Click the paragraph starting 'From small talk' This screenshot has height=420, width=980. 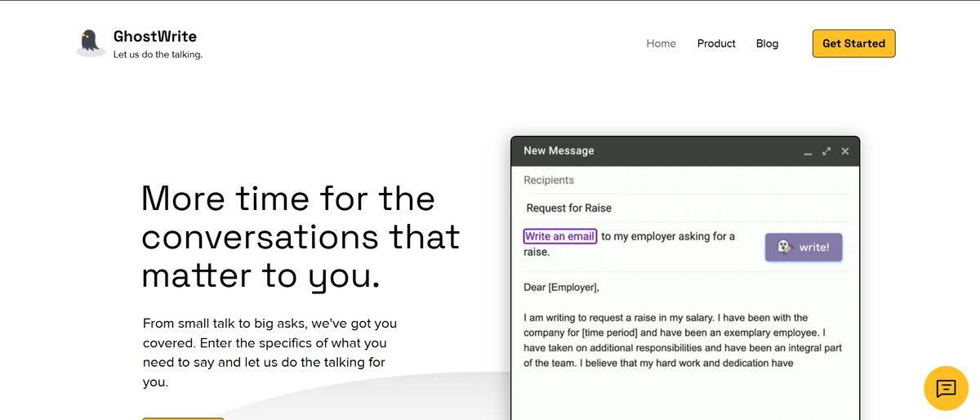[269, 352]
